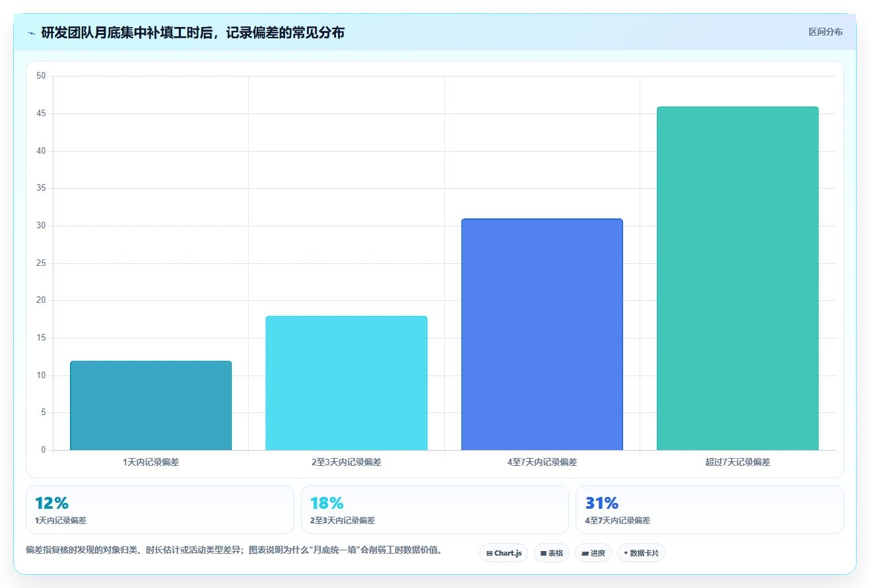870x588 pixels.
Task: Click the 数据卡片 tag chip
Action: 641,553
